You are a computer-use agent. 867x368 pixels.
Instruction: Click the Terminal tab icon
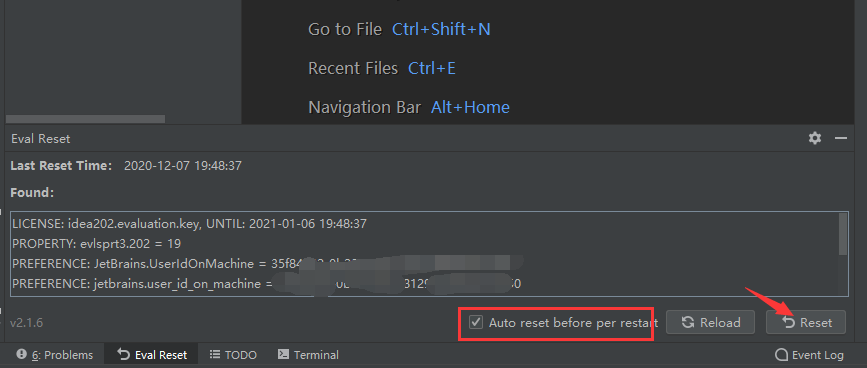(x=283, y=354)
